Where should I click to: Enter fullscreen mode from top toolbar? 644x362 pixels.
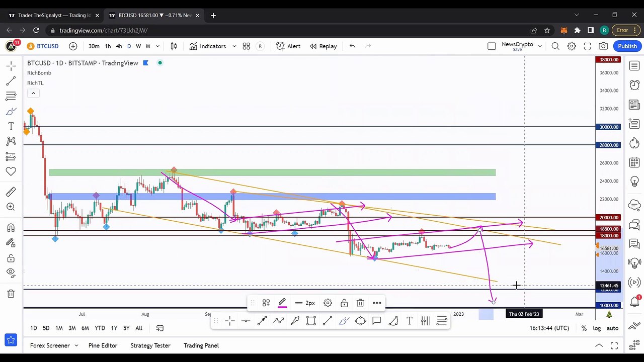(x=587, y=46)
